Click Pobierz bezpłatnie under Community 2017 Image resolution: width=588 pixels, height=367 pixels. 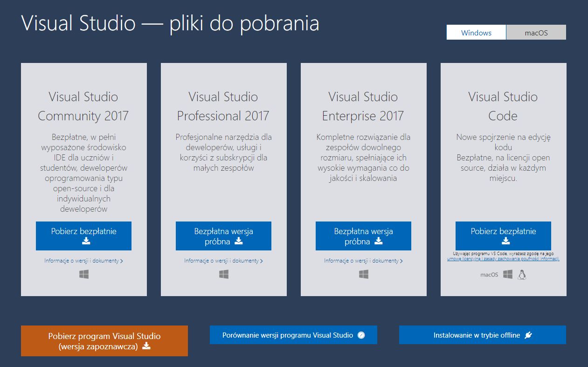[x=83, y=236]
